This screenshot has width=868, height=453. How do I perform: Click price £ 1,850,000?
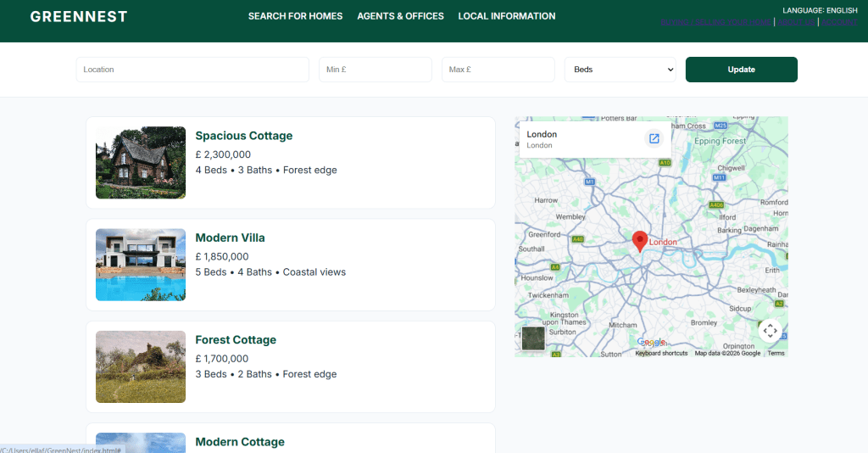click(222, 256)
